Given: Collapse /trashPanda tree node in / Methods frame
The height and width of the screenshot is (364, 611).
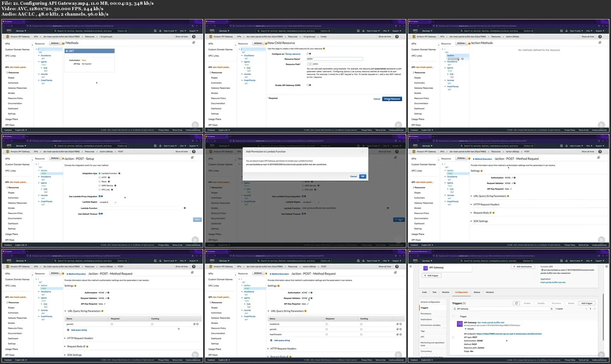Looking at the screenshot, I should pyautogui.click(x=39, y=80).
